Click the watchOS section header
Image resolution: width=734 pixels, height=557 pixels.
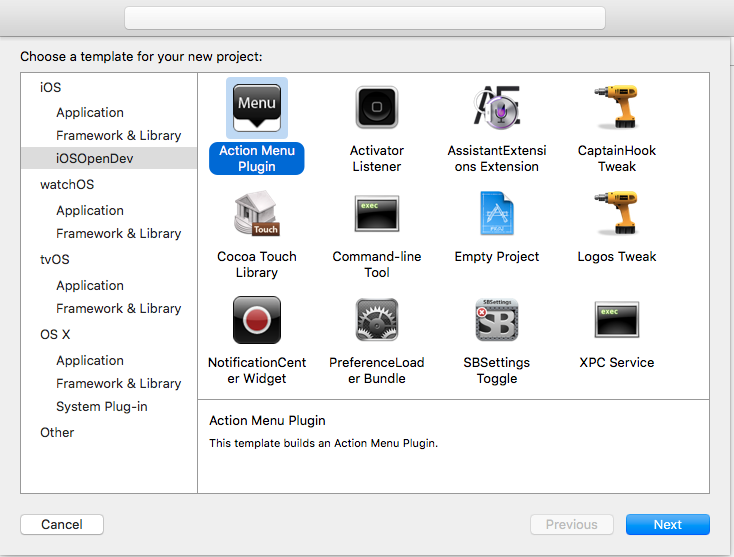pyautogui.click(x=67, y=184)
